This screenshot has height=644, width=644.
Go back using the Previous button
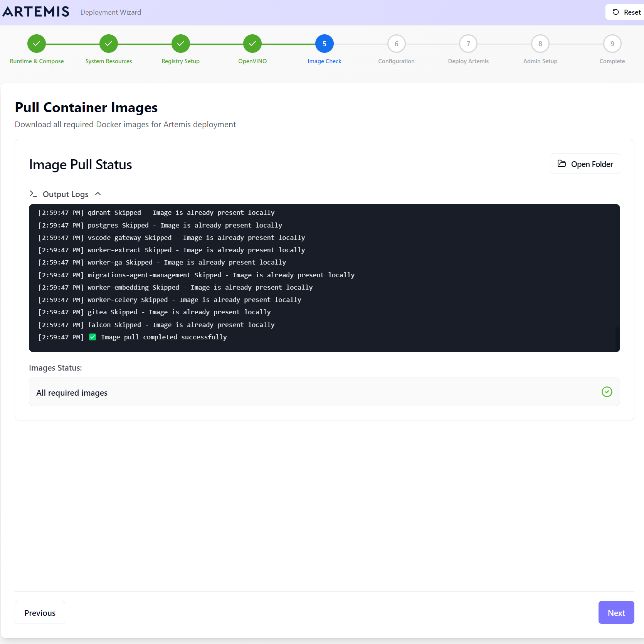click(40, 612)
